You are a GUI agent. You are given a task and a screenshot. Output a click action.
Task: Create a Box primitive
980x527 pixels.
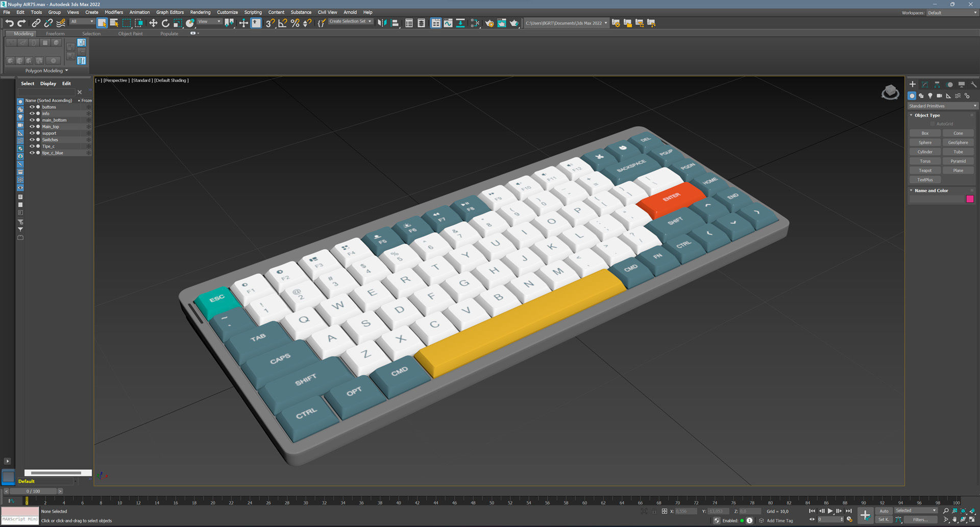click(925, 133)
